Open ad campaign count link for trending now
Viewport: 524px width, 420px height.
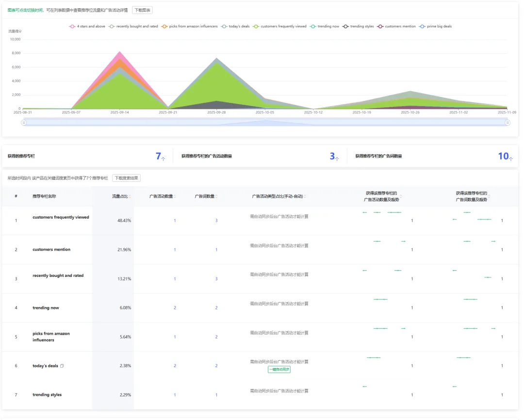[175, 308]
